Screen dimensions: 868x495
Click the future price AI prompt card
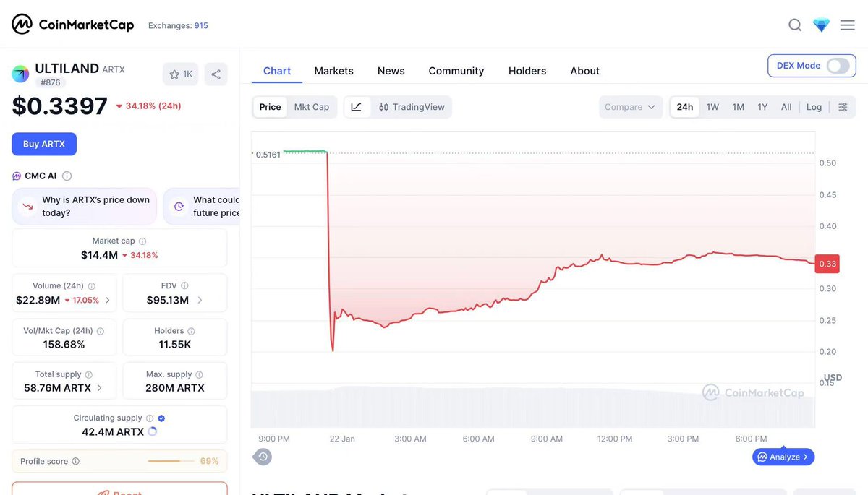(x=202, y=207)
